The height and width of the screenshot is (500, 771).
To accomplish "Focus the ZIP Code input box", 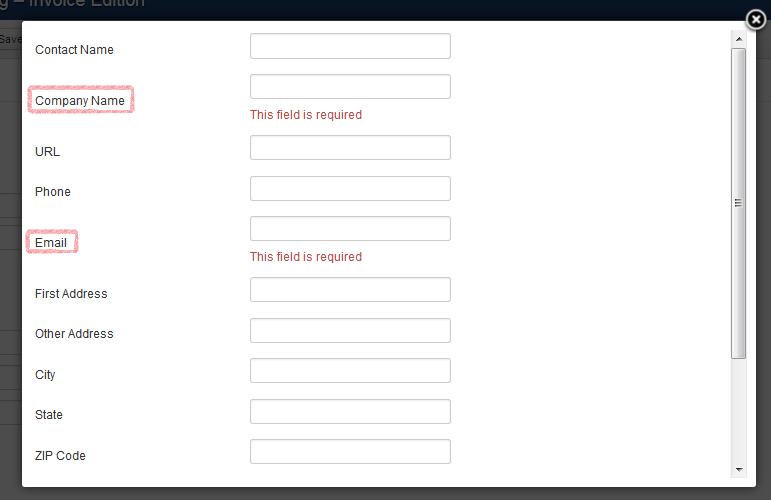I will click(350, 452).
